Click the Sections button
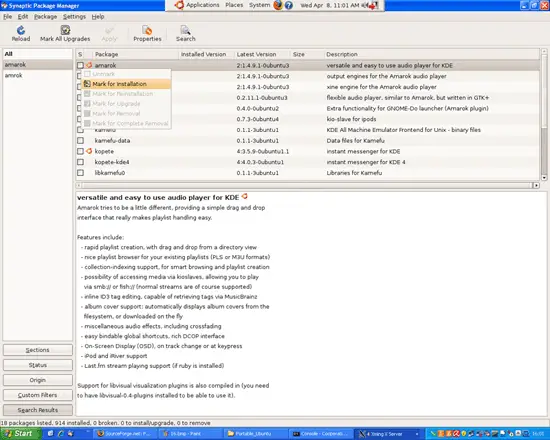 click(x=38, y=350)
